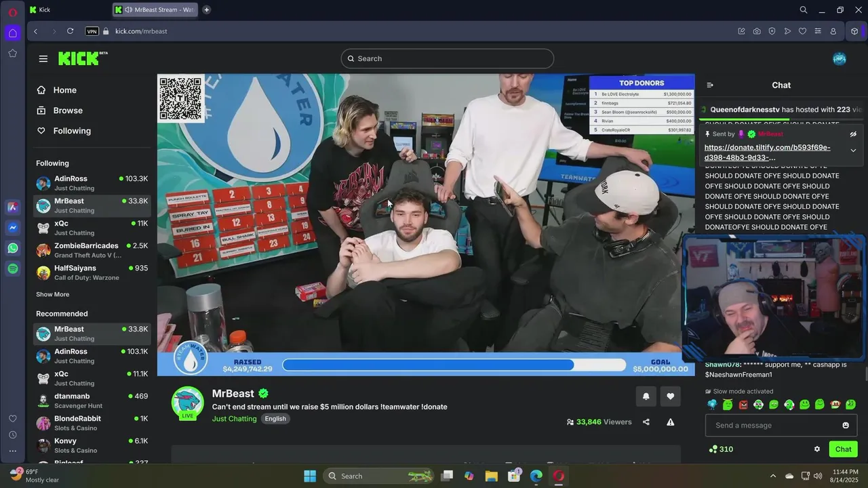Viewport: 868px width, 488px height.
Task: Open chat settings gear
Action: 817,449
